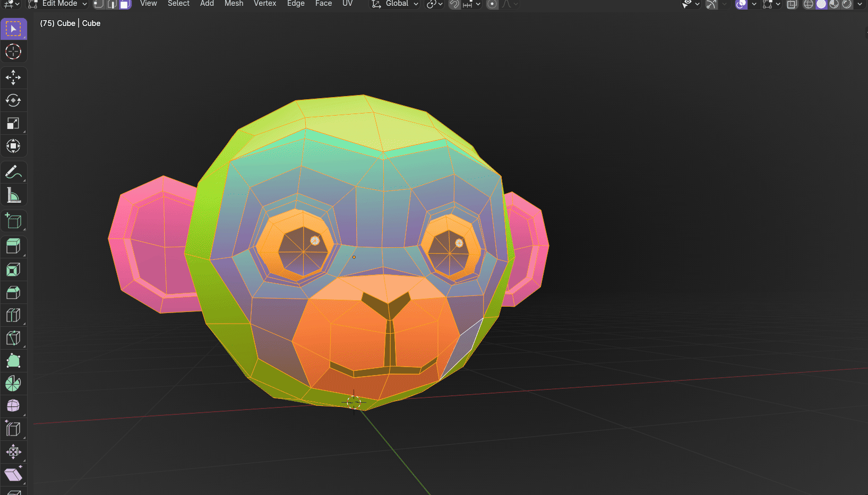Select the Move tool in the toolbar
Screen dimensions: 868x495
pos(13,77)
